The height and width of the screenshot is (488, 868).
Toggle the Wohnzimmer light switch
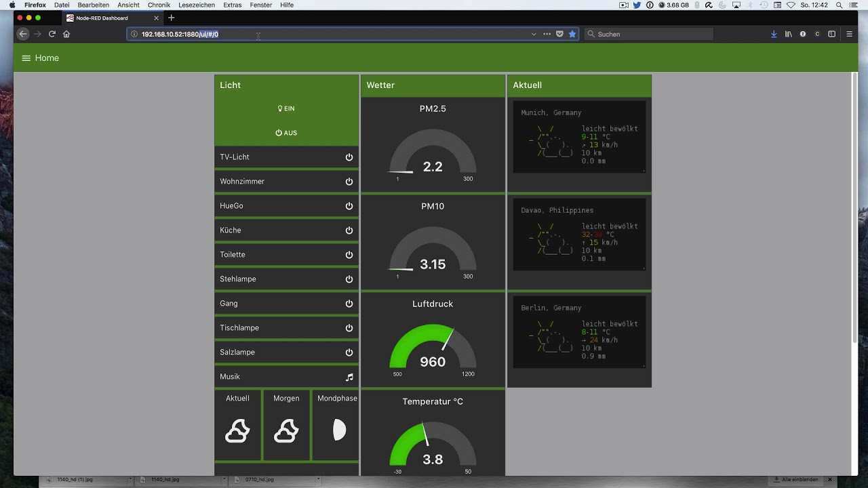pos(349,182)
